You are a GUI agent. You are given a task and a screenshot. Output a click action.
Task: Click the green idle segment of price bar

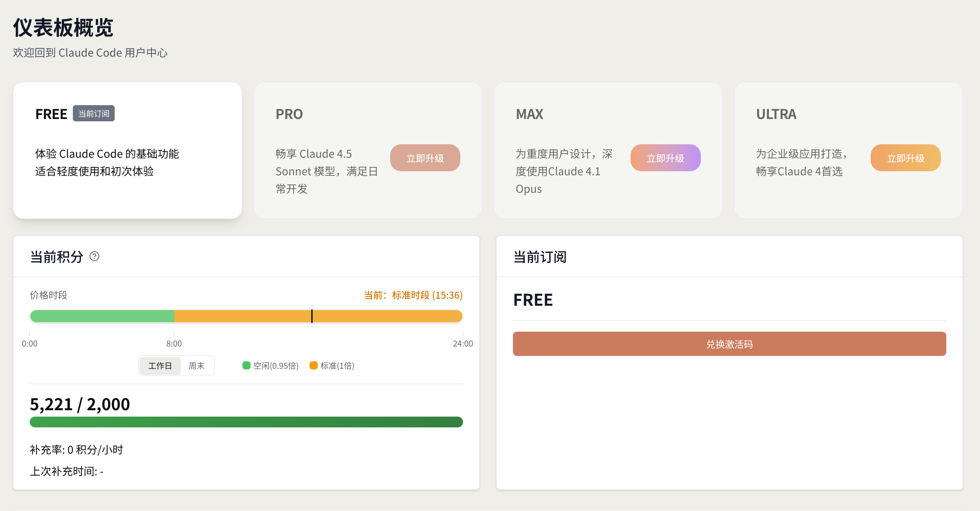pos(102,316)
